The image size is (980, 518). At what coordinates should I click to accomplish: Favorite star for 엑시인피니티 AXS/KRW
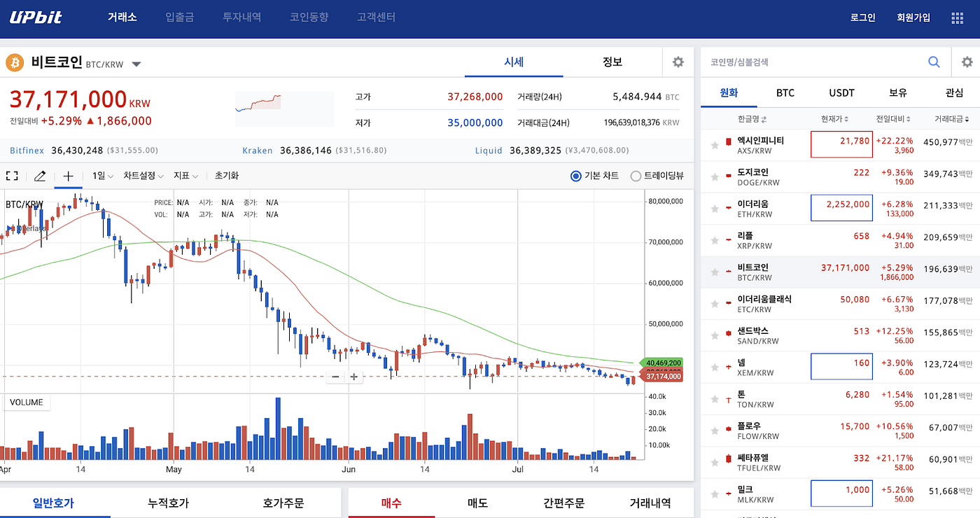point(715,146)
